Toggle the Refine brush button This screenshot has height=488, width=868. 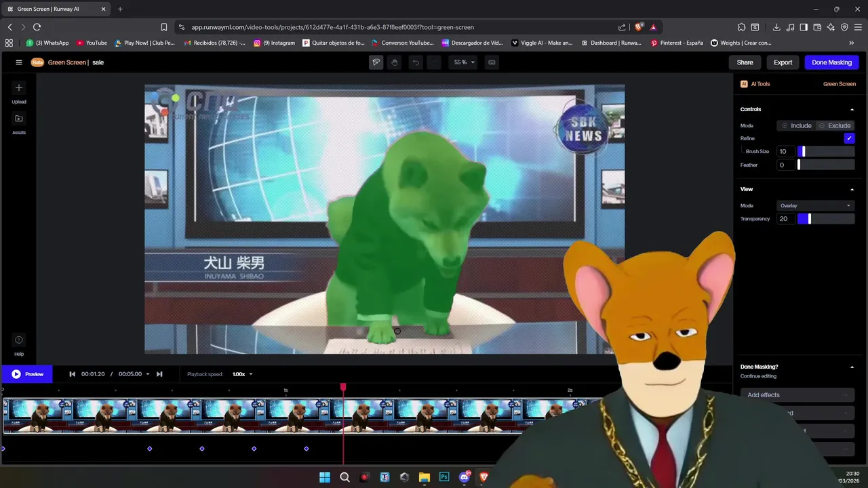click(849, 138)
